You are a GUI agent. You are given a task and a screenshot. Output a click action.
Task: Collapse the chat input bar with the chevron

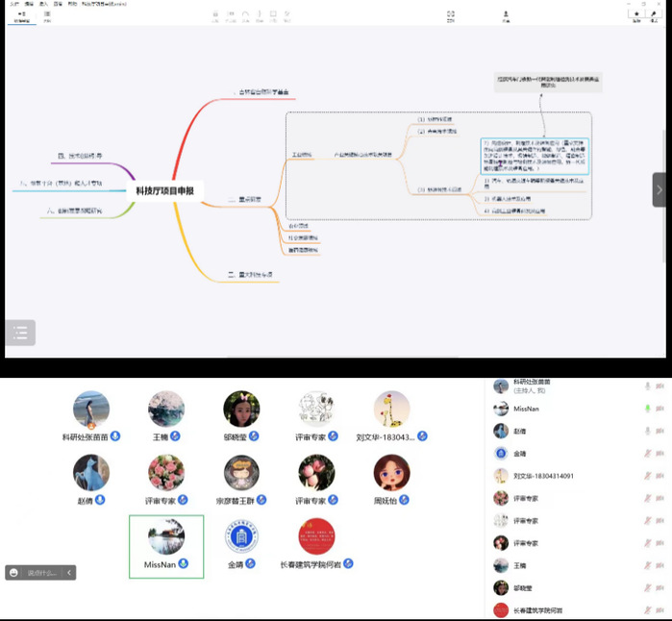pyautogui.click(x=68, y=573)
